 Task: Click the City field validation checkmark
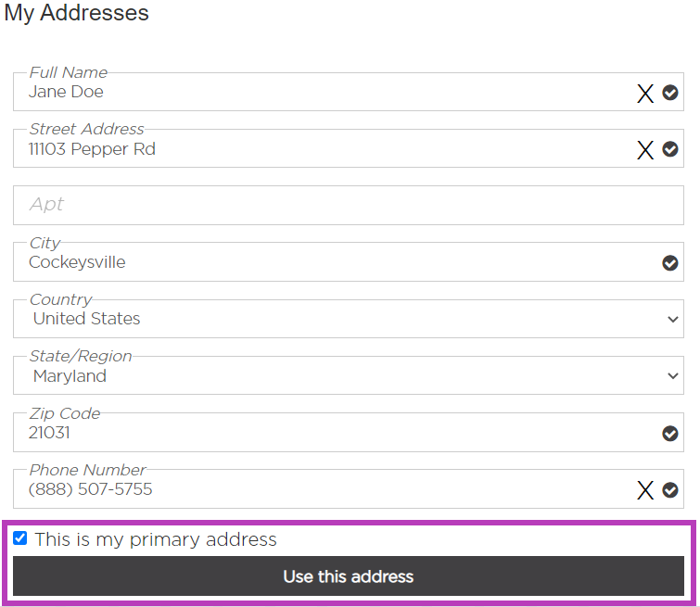(x=670, y=263)
